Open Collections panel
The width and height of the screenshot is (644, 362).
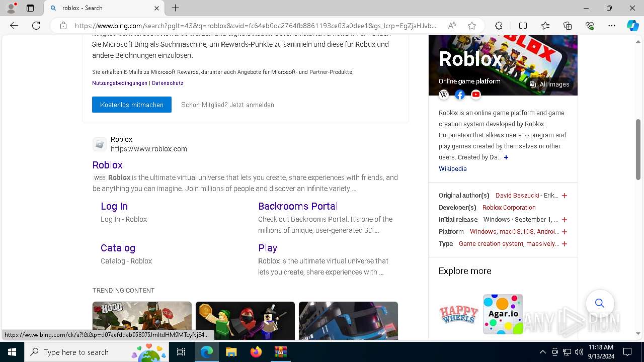pyautogui.click(x=568, y=26)
